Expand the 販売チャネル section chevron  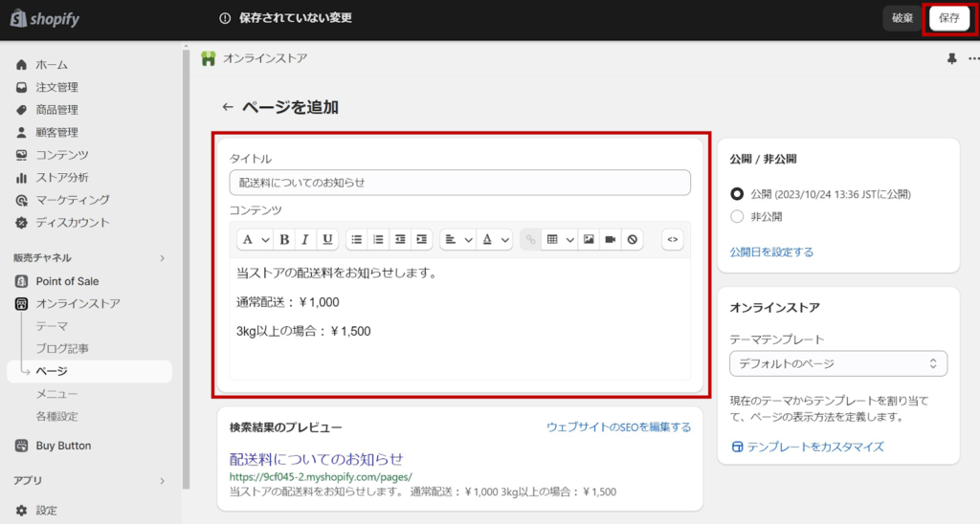(x=162, y=258)
